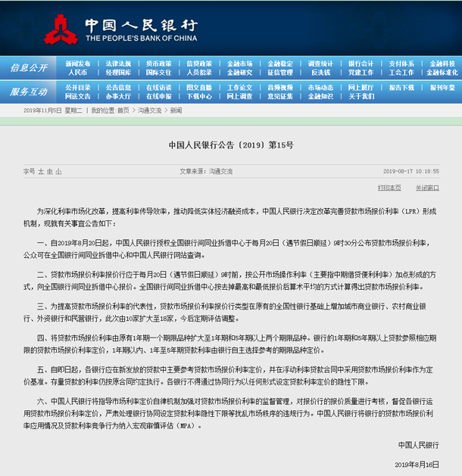Select 国际交往 in navigation bar

point(158,73)
